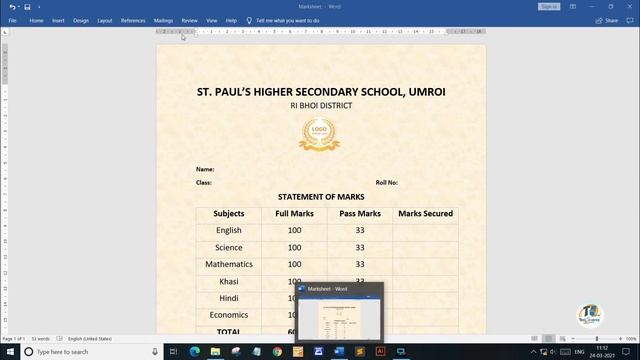This screenshot has height=360, width=640.
Task: Click the Name: label
Action: point(205,169)
